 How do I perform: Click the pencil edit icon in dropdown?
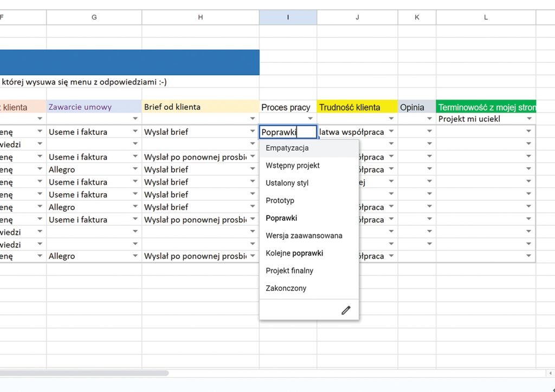(346, 310)
